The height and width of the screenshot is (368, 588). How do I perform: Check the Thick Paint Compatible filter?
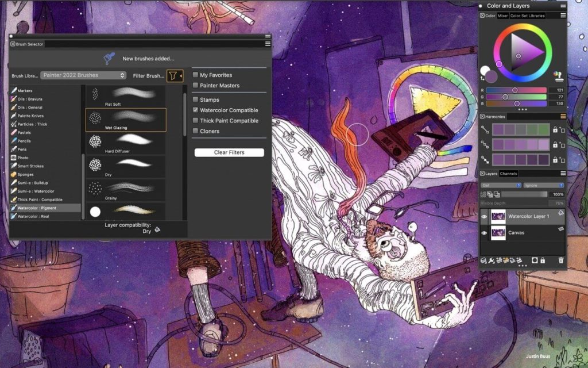[x=196, y=120]
